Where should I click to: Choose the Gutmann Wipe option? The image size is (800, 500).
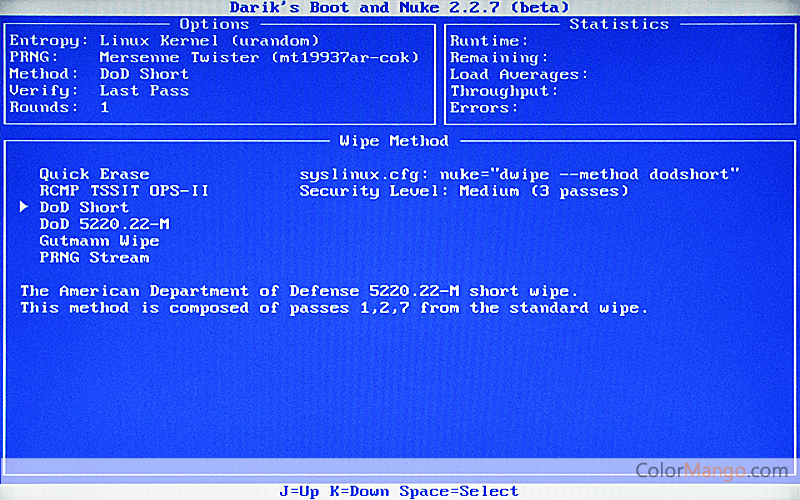point(99,241)
